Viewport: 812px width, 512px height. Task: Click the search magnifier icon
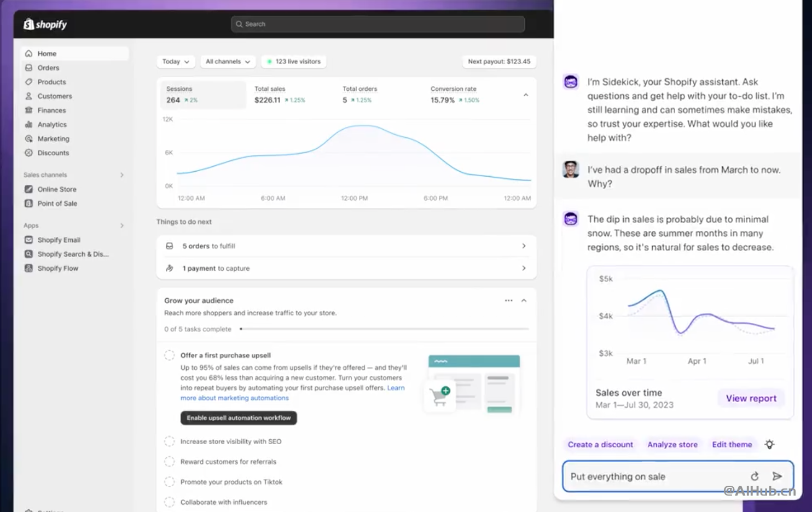(239, 24)
